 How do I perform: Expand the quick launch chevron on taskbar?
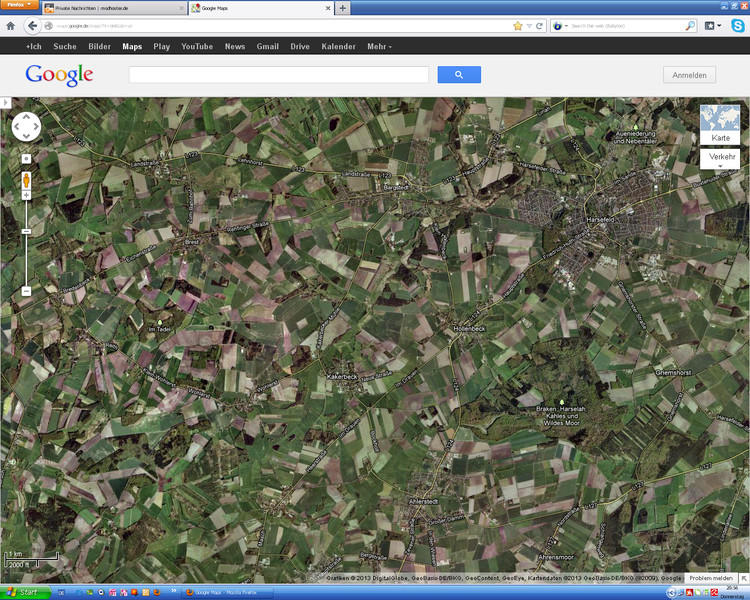174,591
